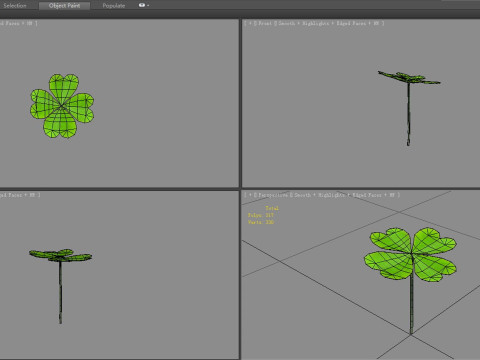Open Front viewport Smooth + Highlights shading menu
480x360 pixels.
pyautogui.click(x=304, y=23)
